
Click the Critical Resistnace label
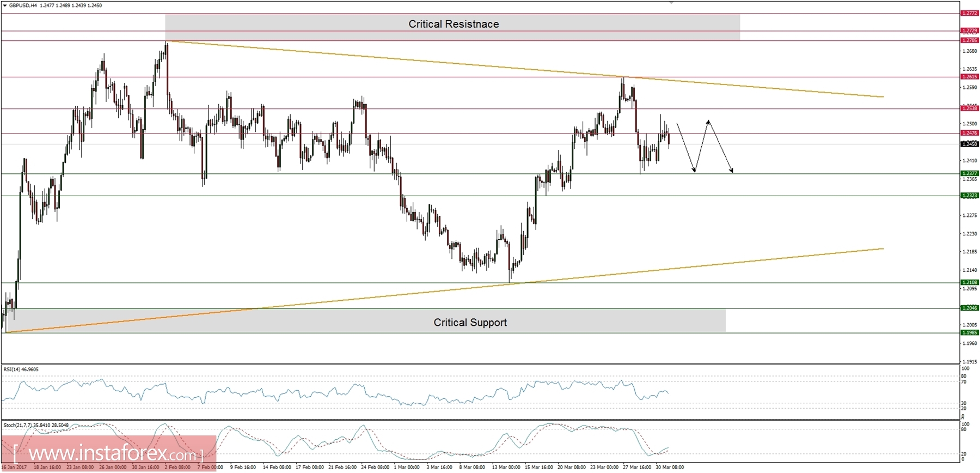(454, 24)
